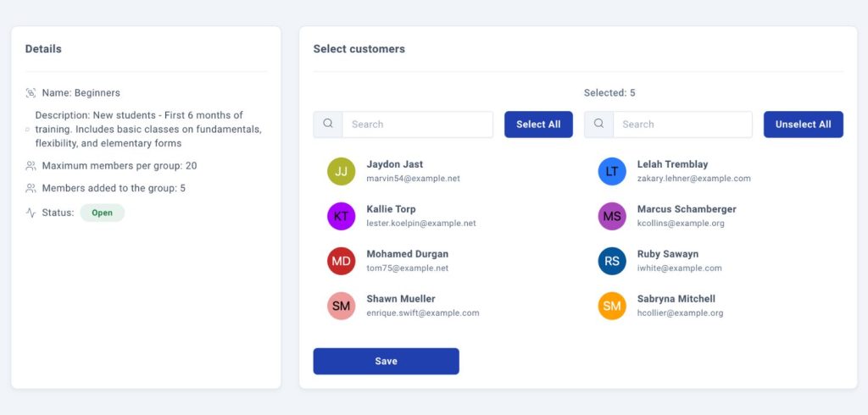This screenshot has height=415, width=868.
Task: Click Kallie Torp's purple KT avatar
Action: pyautogui.click(x=341, y=216)
